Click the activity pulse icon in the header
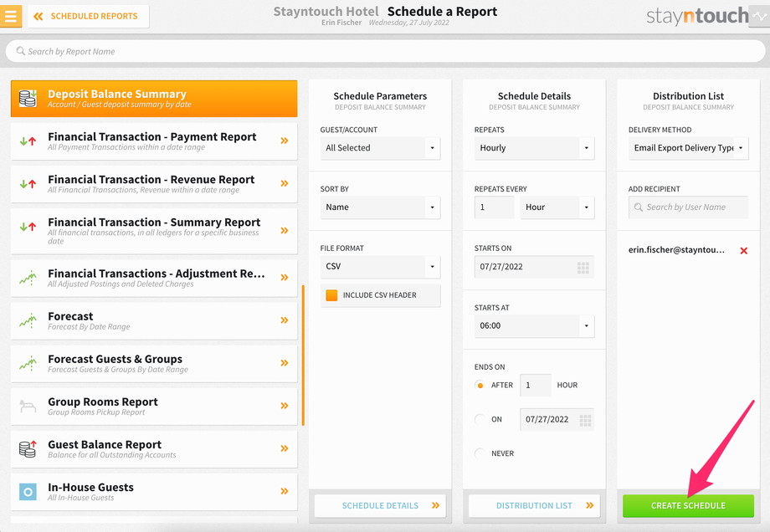 click(x=759, y=16)
